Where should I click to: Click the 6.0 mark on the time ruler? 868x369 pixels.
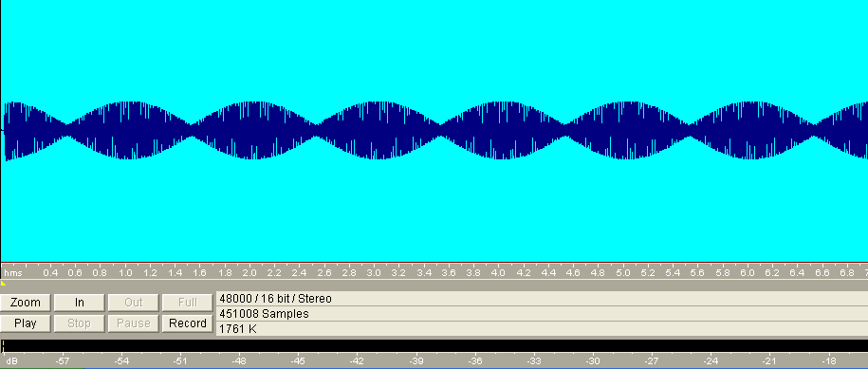[x=748, y=273]
